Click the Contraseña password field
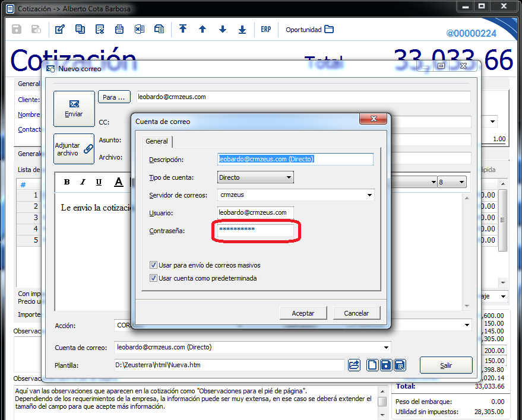The width and height of the screenshot is (522, 420). click(255, 230)
